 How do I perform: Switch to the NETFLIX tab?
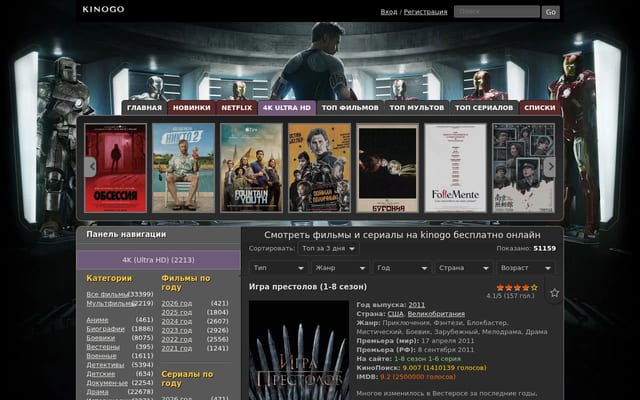[237, 108]
